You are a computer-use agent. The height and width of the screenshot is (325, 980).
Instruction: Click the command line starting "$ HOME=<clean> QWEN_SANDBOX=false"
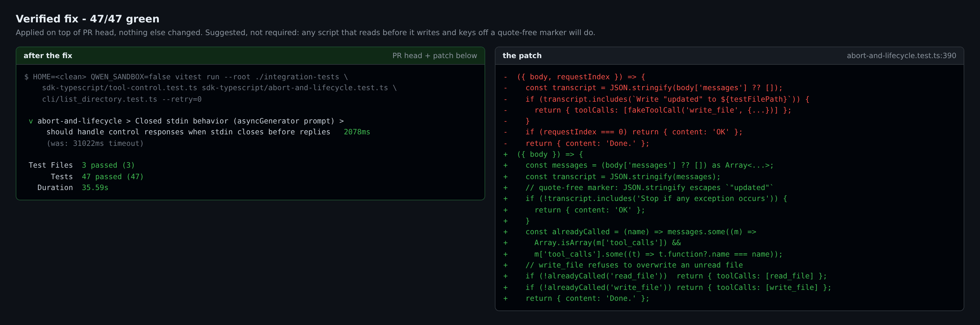coord(186,77)
